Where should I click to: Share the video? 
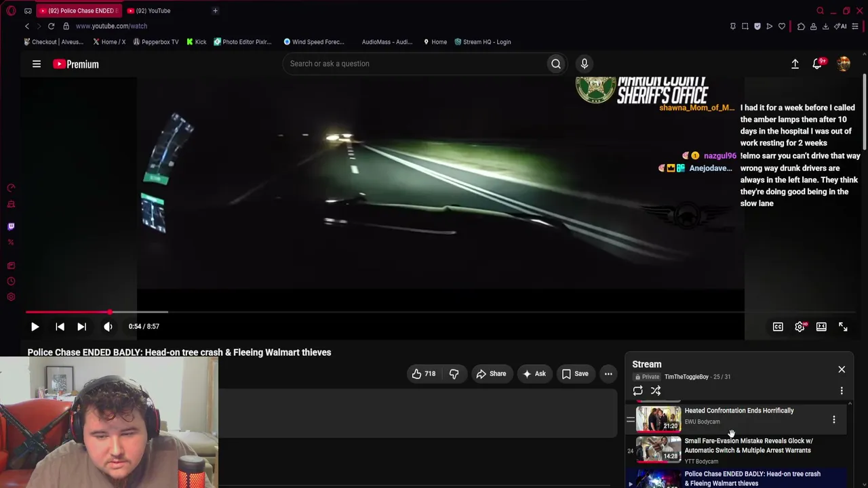click(491, 373)
